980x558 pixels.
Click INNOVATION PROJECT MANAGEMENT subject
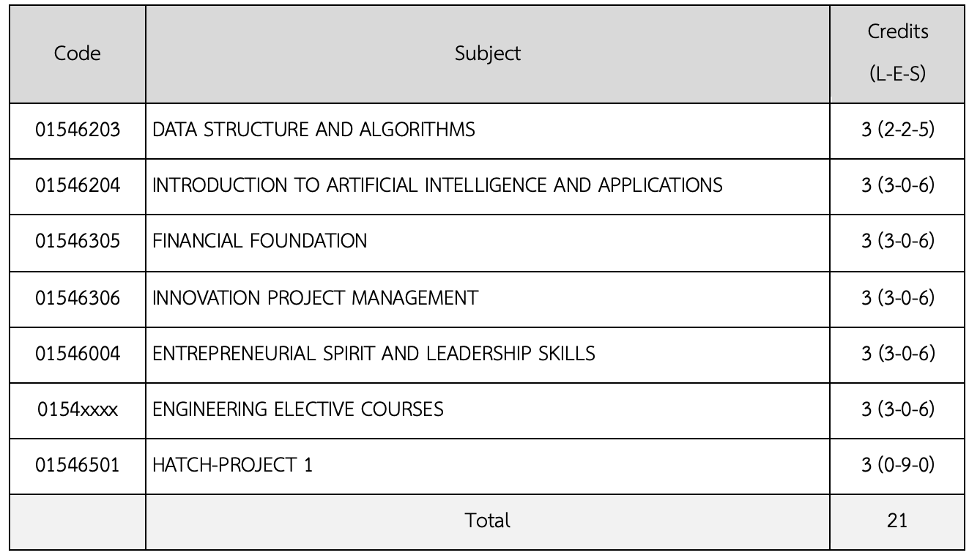click(315, 298)
